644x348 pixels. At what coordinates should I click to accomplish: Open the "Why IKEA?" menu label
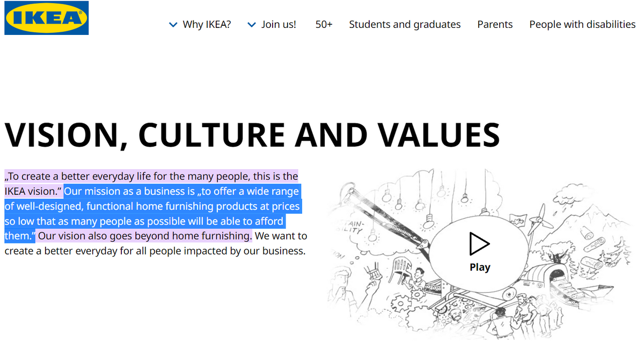coord(207,25)
